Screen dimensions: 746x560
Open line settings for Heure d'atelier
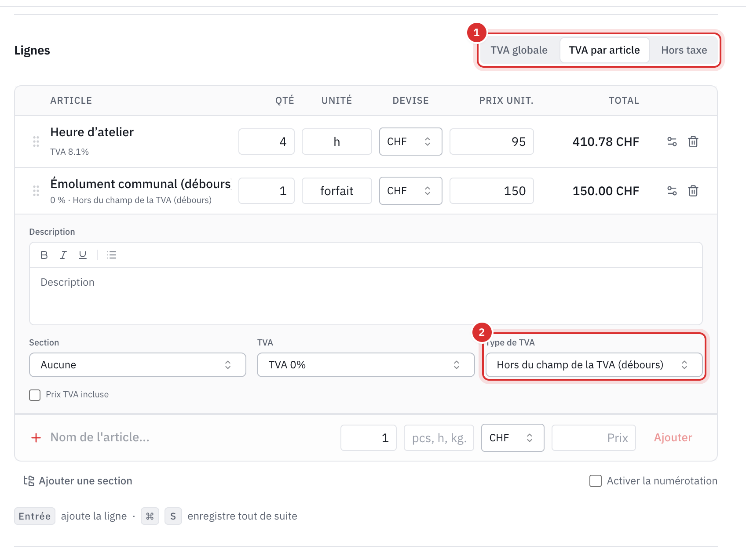point(672,142)
